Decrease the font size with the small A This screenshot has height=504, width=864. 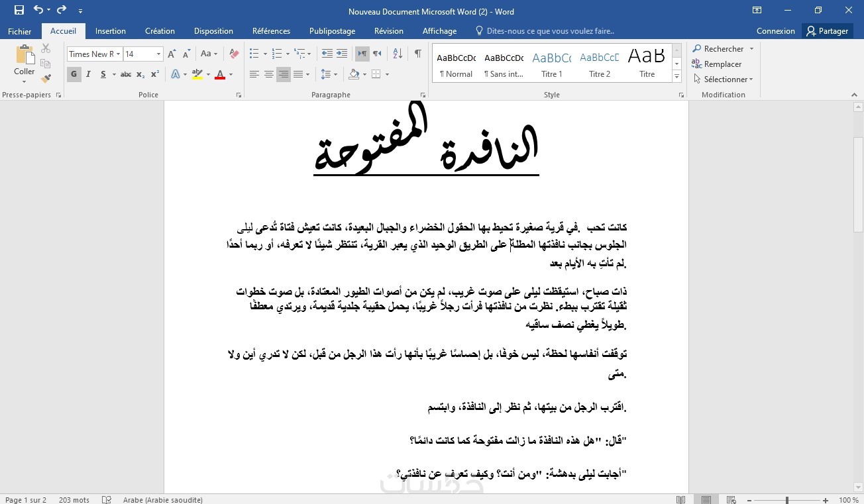(x=186, y=54)
